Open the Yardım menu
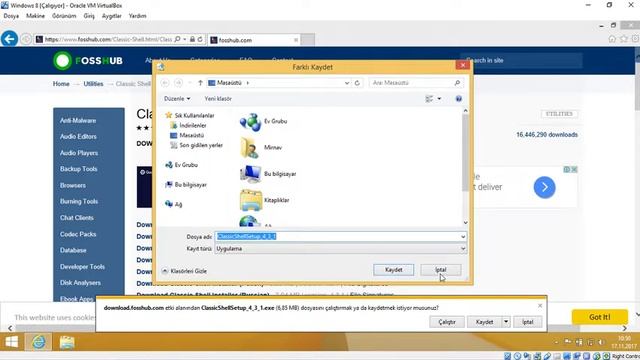The image size is (640, 360). pyautogui.click(x=138, y=16)
